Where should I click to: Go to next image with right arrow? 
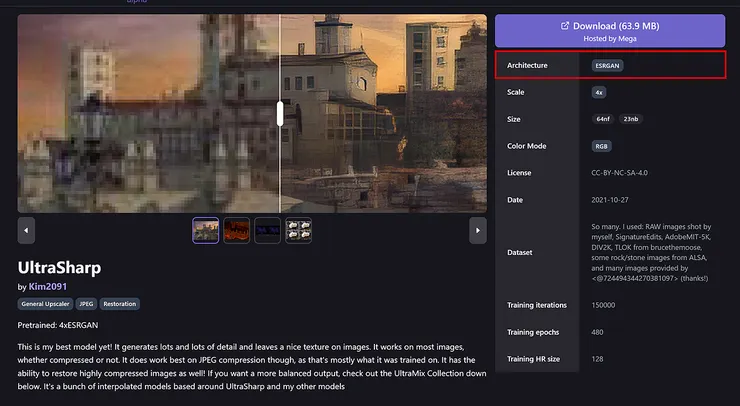478,230
